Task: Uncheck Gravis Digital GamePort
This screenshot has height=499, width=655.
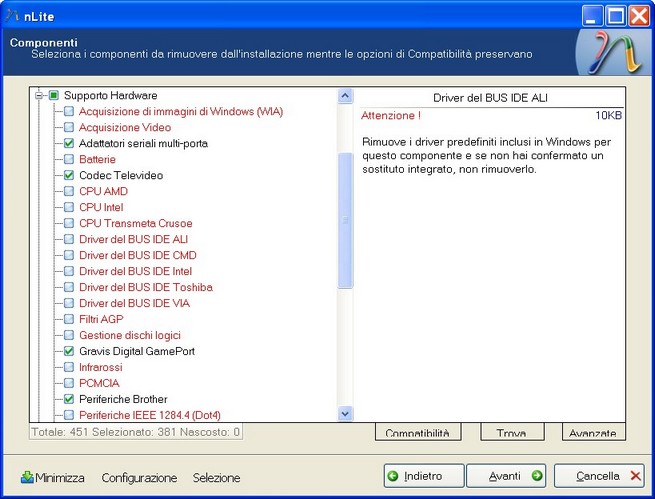Action: tap(69, 351)
